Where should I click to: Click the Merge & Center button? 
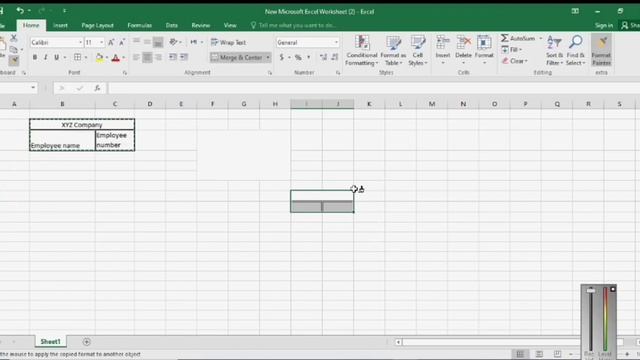(237, 58)
